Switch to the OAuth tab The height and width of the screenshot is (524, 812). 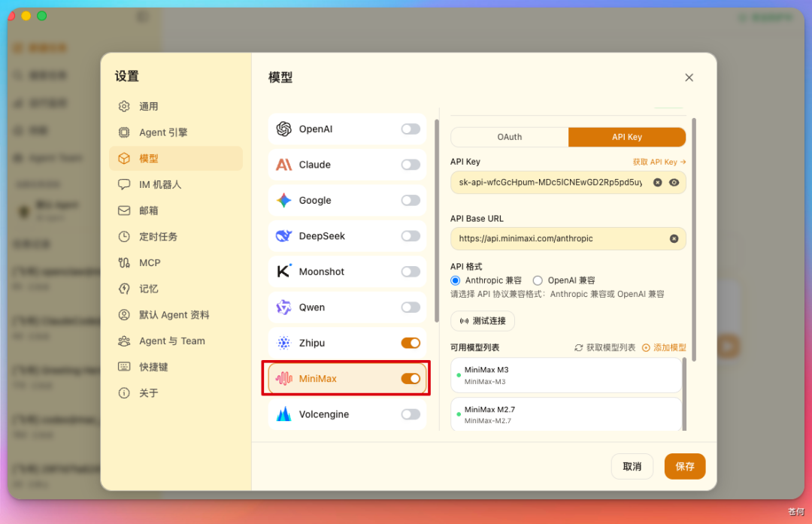click(x=510, y=137)
